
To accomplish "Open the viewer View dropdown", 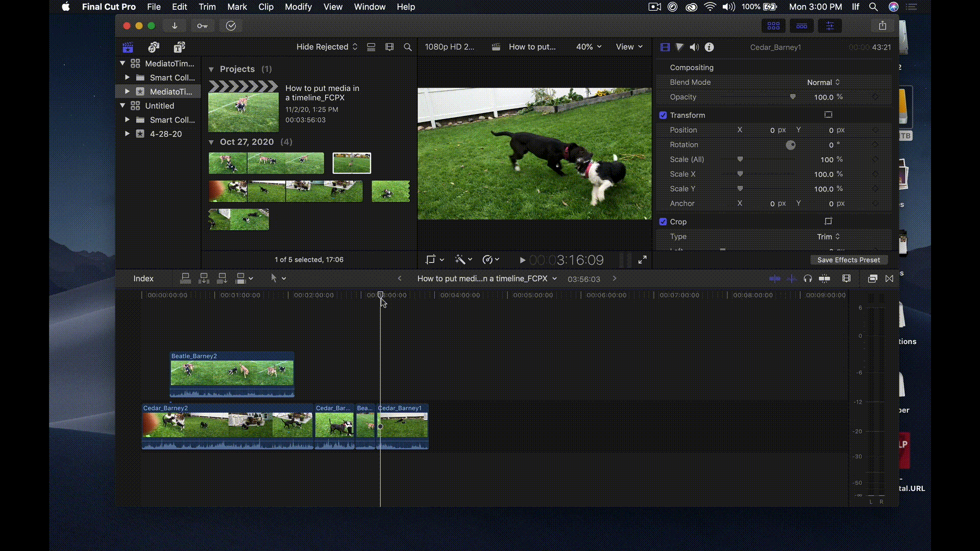I will click(x=629, y=47).
